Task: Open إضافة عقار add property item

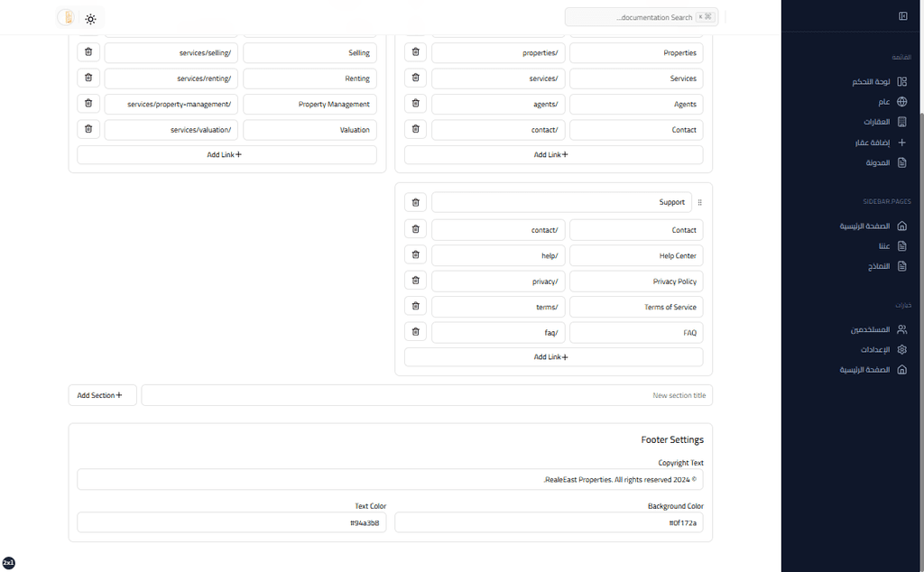Action: [x=881, y=142]
